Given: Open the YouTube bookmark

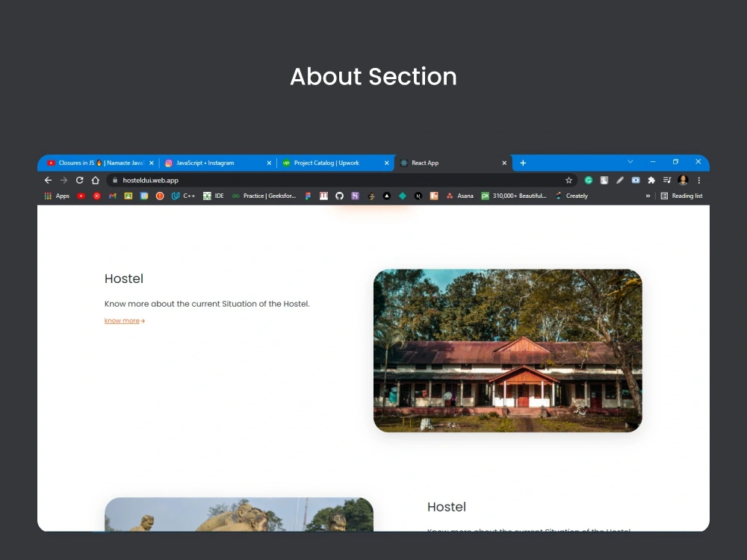Looking at the screenshot, I should coord(81,196).
